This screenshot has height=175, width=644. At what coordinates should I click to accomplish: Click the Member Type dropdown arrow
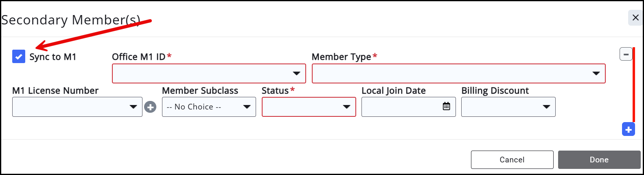[596, 73]
